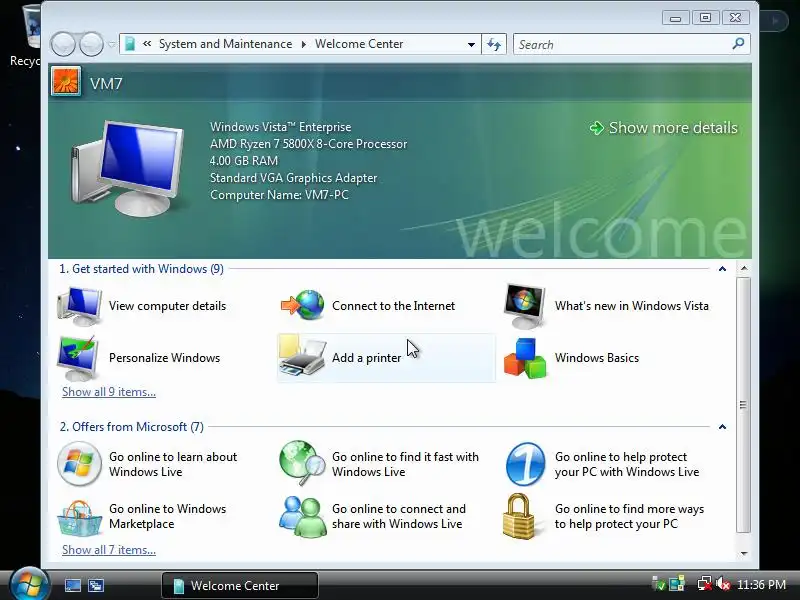
Task: Click the scrollbar up arrow
Action: (x=744, y=268)
